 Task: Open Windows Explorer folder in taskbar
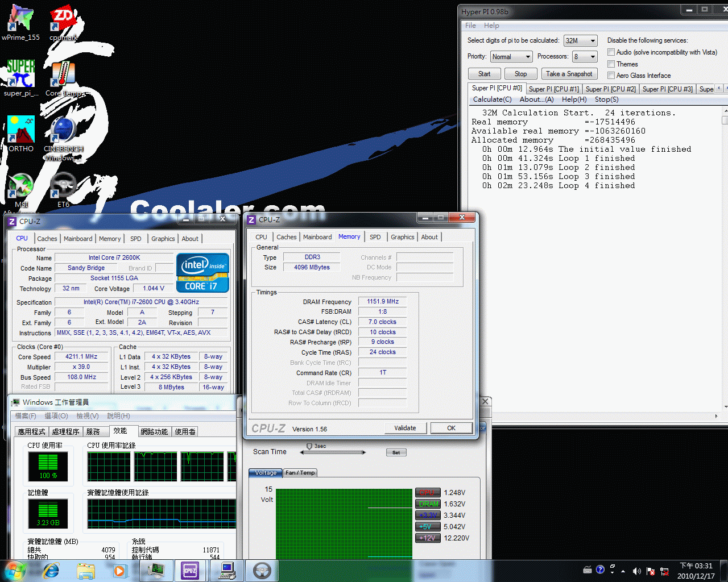pos(85,570)
